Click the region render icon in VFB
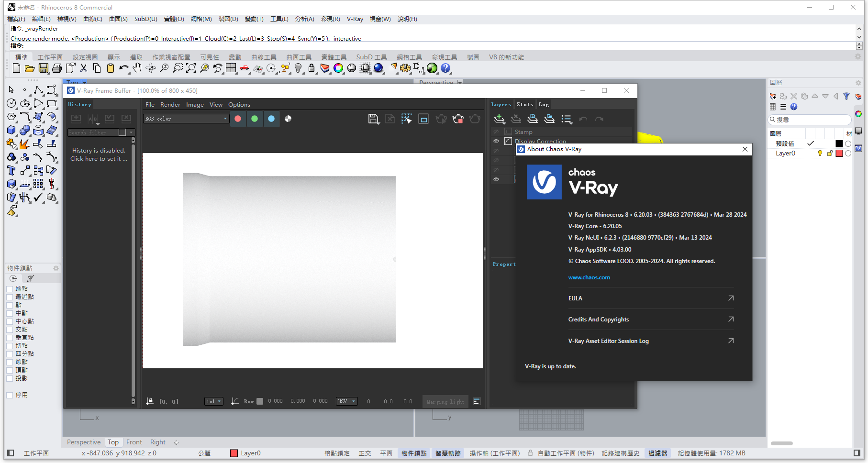This screenshot has height=463, width=868. (423, 119)
